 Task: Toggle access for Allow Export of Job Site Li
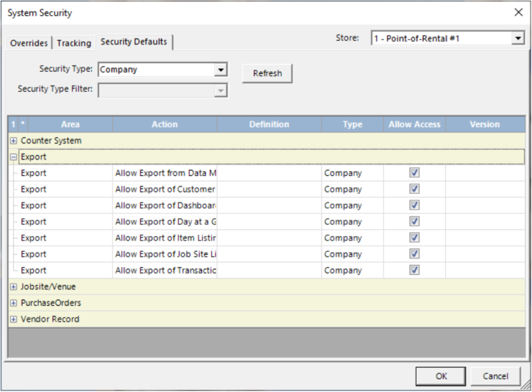coord(415,254)
